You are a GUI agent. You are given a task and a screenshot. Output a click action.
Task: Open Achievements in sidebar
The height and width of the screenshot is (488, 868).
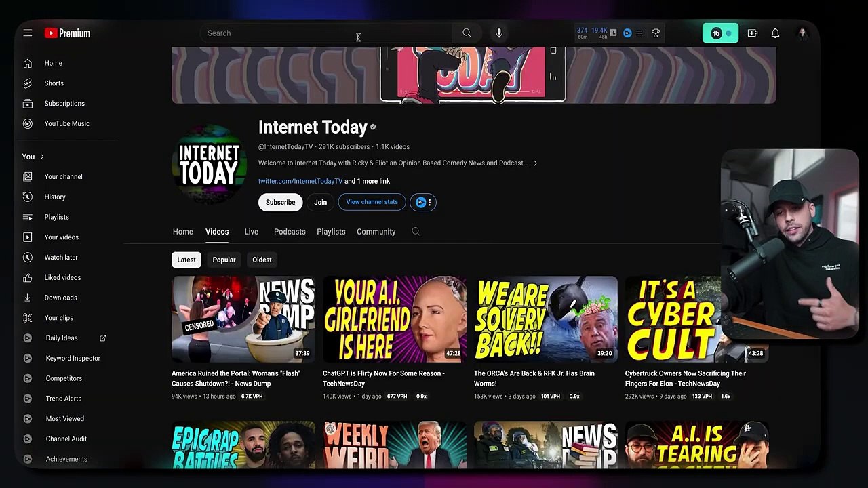66,459
